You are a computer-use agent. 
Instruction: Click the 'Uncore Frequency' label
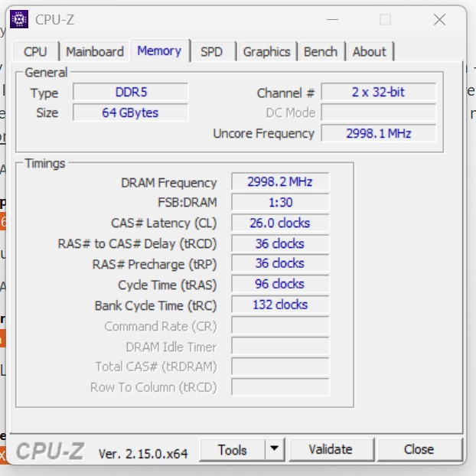[x=263, y=134]
